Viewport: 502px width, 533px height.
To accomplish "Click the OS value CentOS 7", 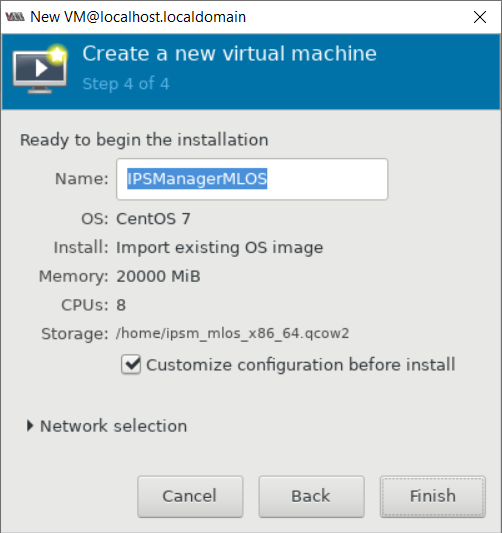I will [153, 219].
